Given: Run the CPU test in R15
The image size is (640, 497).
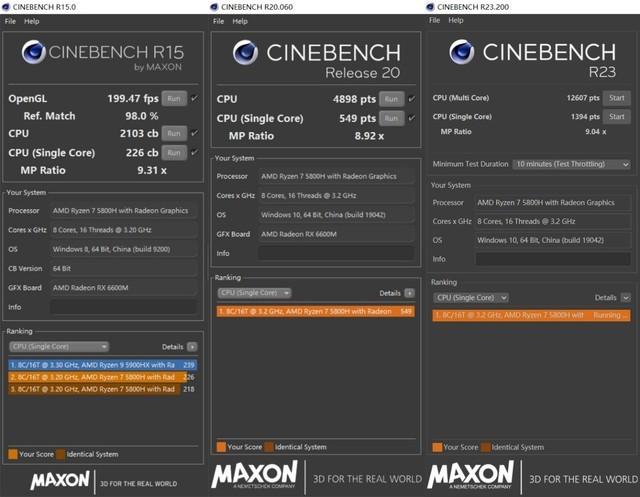Looking at the screenshot, I should pos(174,133).
